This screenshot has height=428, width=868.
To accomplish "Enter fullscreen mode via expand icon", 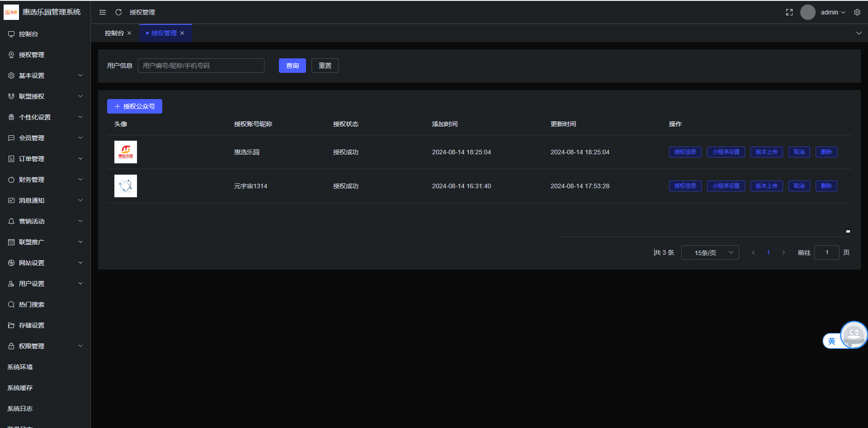I will pyautogui.click(x=789, y=12).
